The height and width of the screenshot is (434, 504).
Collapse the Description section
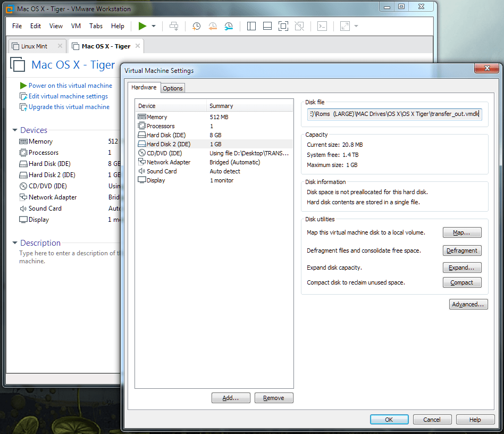[15, 243]
